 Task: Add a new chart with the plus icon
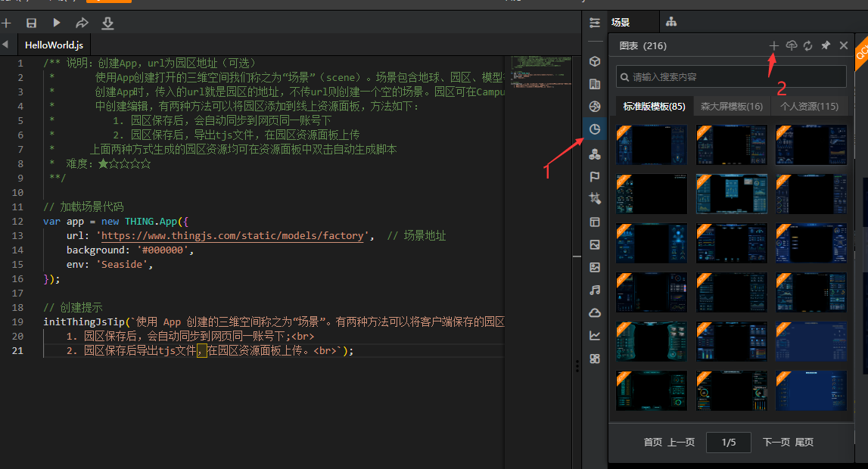point(774,45)
